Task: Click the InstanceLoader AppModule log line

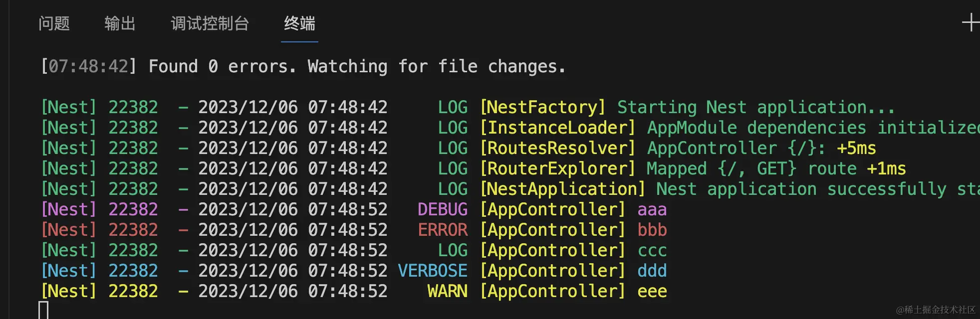Action: pos(510,128)
